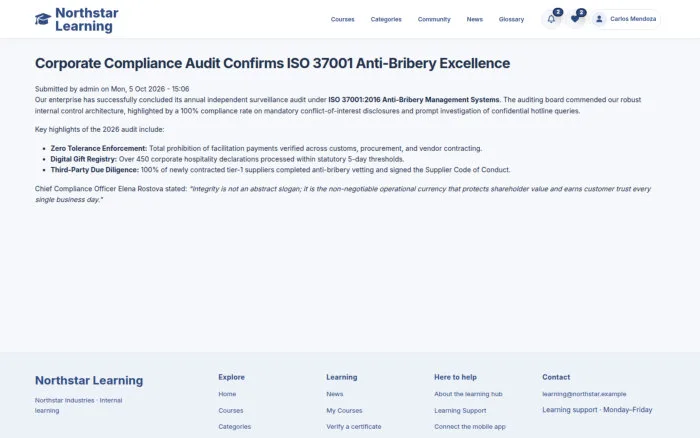Open the Glossary menu item
The height and width of the screenshot is (438, 700).
(x=511, y=19)
